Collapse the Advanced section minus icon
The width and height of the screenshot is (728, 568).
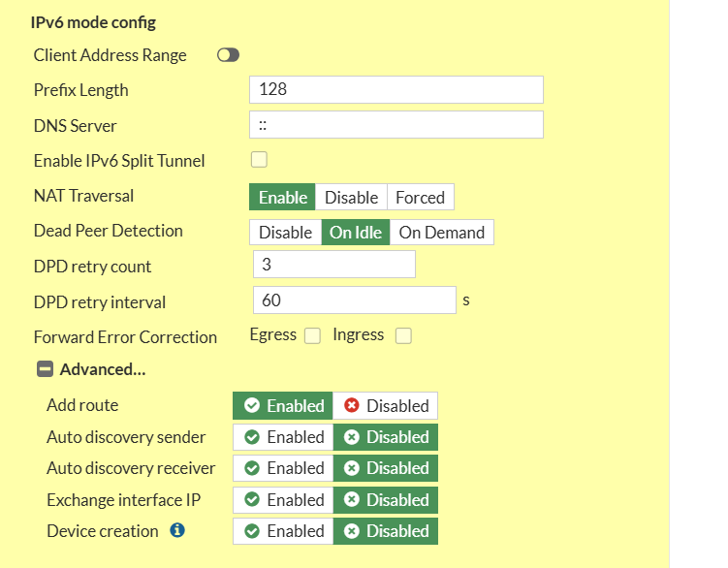[45, 369]
